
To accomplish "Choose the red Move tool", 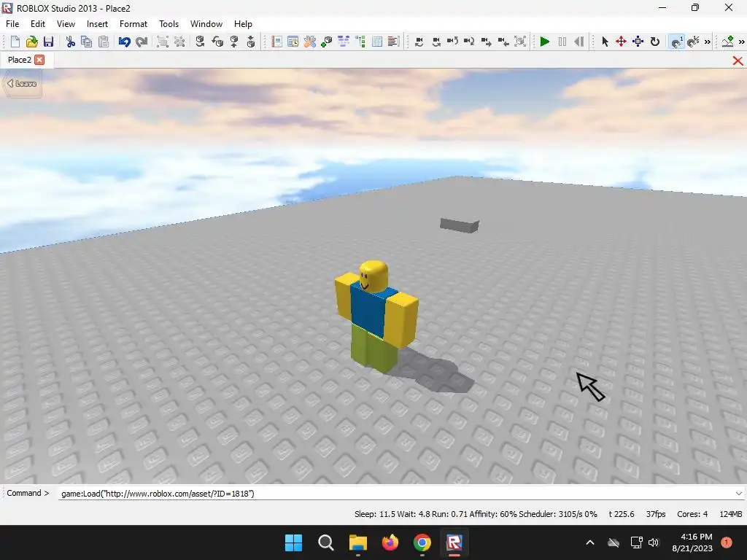I will click(x=621, y=42).
